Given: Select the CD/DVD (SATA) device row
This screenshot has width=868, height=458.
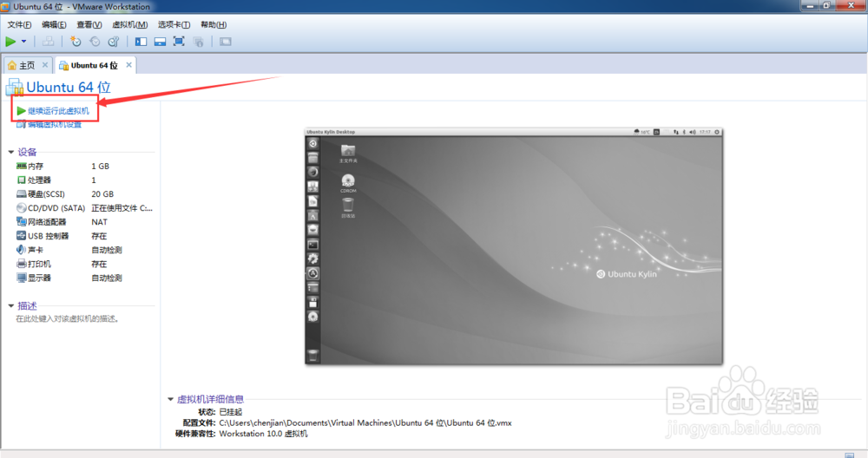Looking at the screenshot, I should (85, 208).
